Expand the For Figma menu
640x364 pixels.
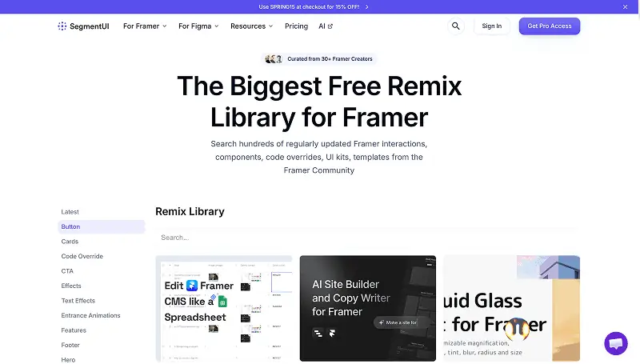click(x=198, y=26)
